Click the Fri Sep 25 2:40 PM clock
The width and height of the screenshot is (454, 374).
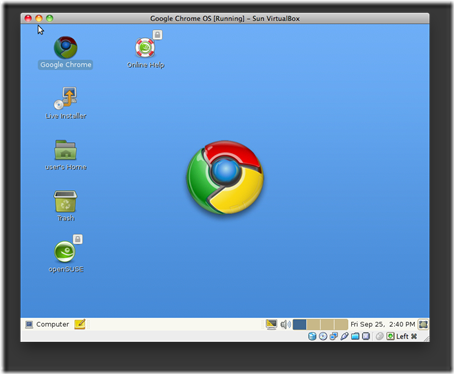(383, 324)
